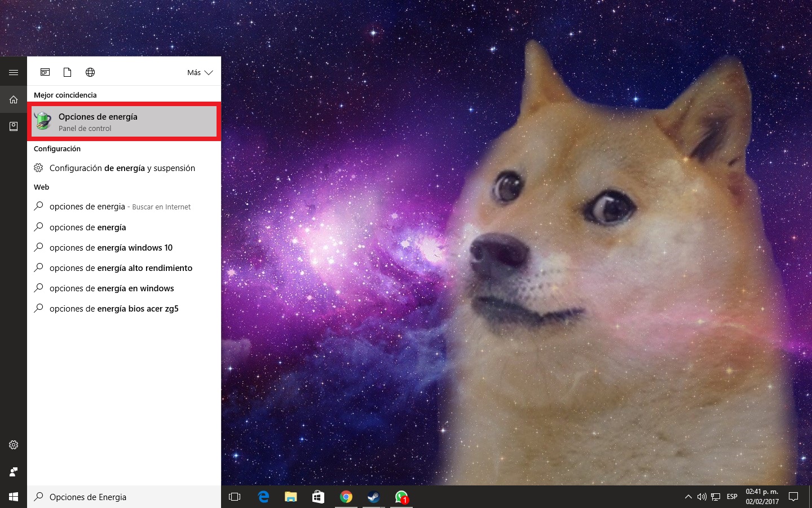Click the Web section heading
812x508 pixels.
point(41,187)
